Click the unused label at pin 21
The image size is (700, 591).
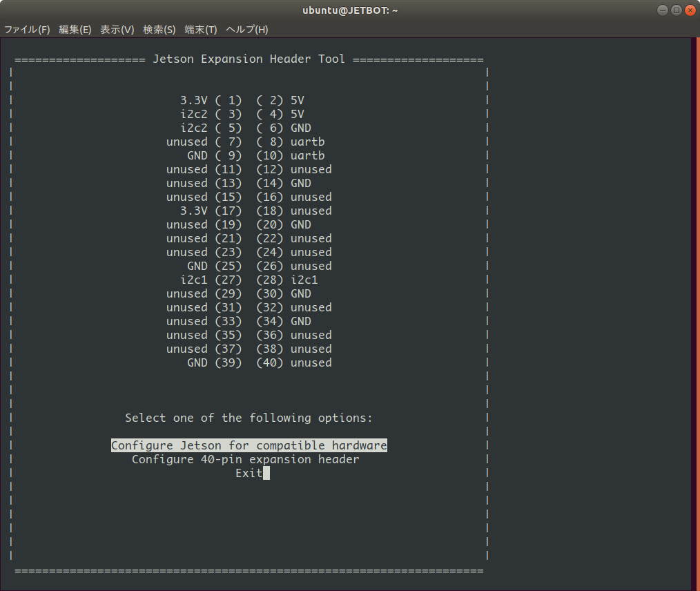[186, 239]
